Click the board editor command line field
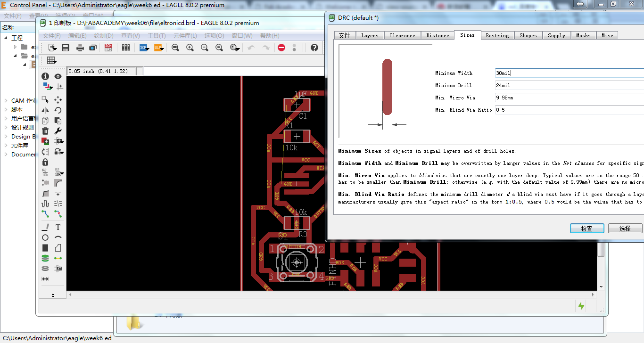Image resolution: width=644 pixels, height=343 pixels. (233, 71)
